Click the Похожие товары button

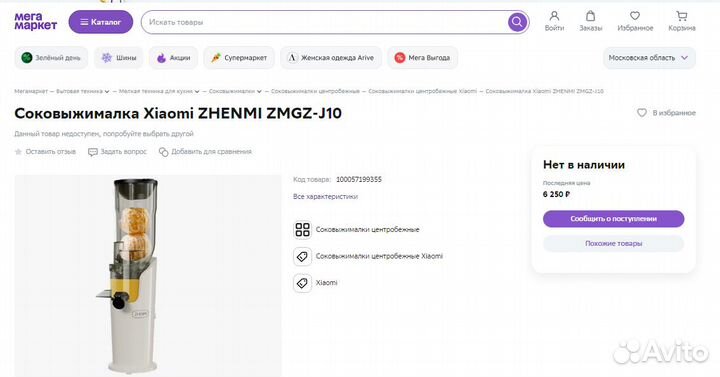click(x=613, y=243)
